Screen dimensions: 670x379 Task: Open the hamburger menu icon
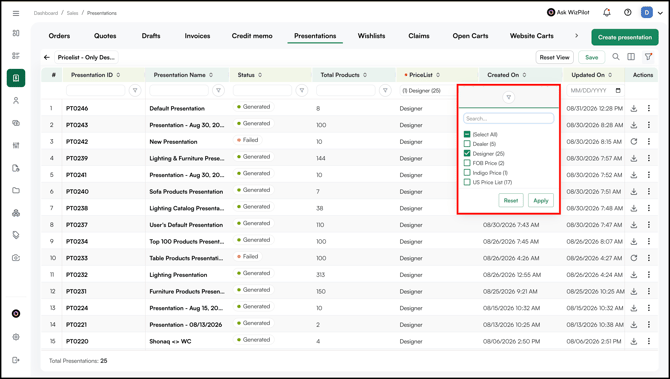pyautogui.click(x=16, y=13)
